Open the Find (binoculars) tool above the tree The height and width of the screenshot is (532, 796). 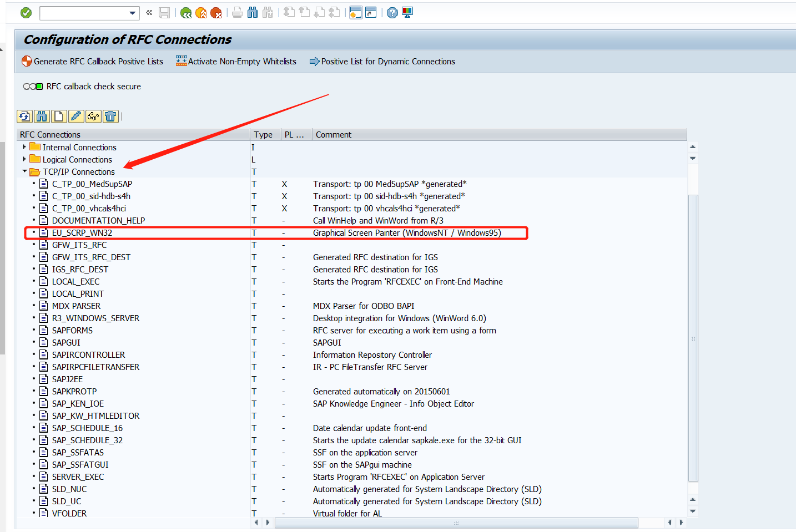click(42, 116)
